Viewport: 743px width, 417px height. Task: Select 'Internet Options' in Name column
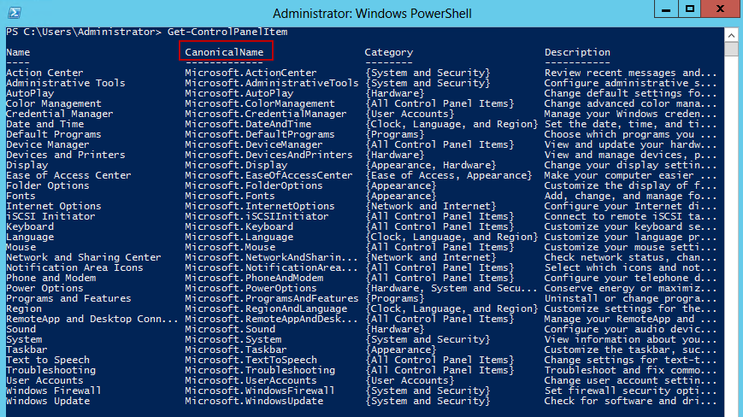coord(54,206)
